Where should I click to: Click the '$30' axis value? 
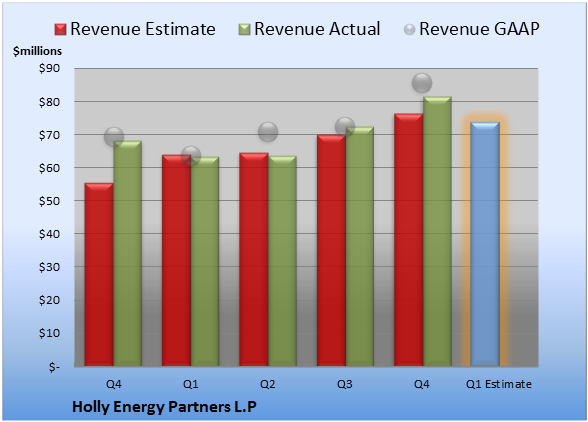click(x=50, y=267)
